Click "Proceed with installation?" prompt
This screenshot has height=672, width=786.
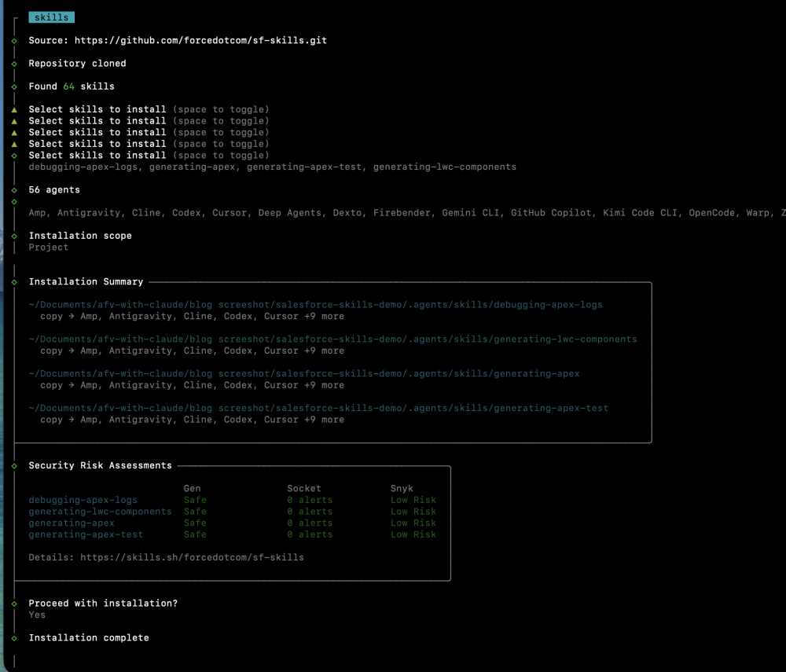[x=103, y=604]
